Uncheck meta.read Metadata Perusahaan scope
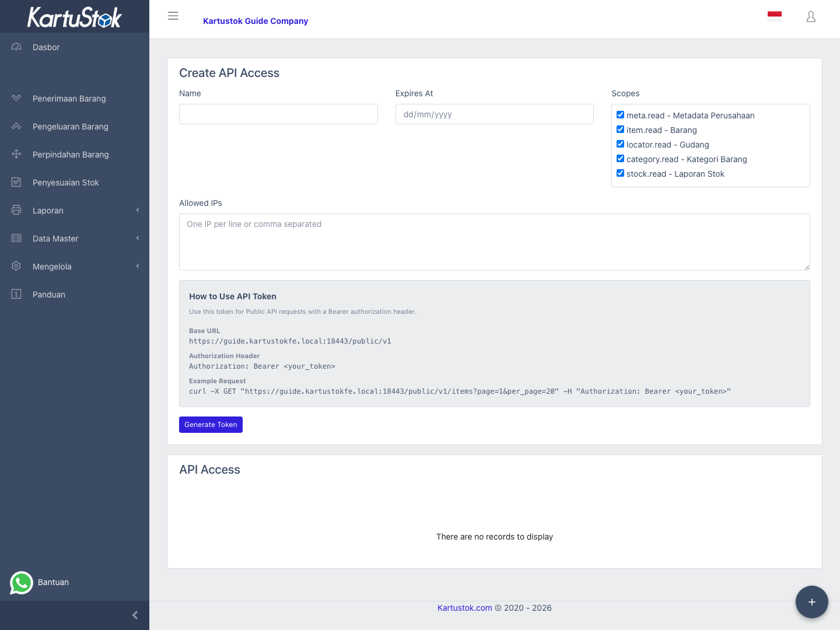 click(621, 115)
